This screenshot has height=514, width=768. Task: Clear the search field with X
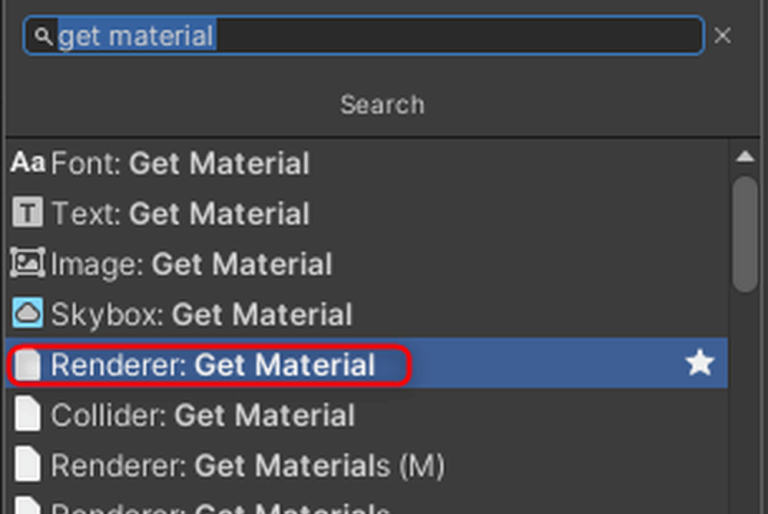click(722, 36)
